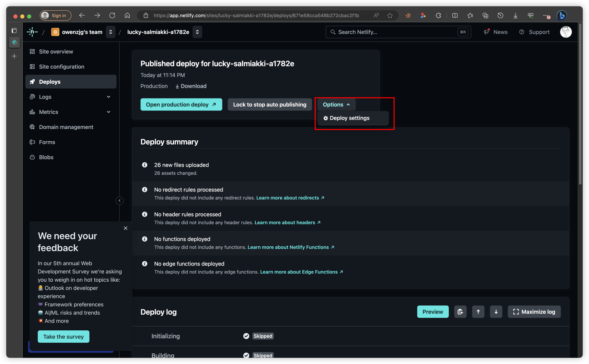589x364 pixels.
Task: Click the Netlify logo icon
Action: point(32,32)
